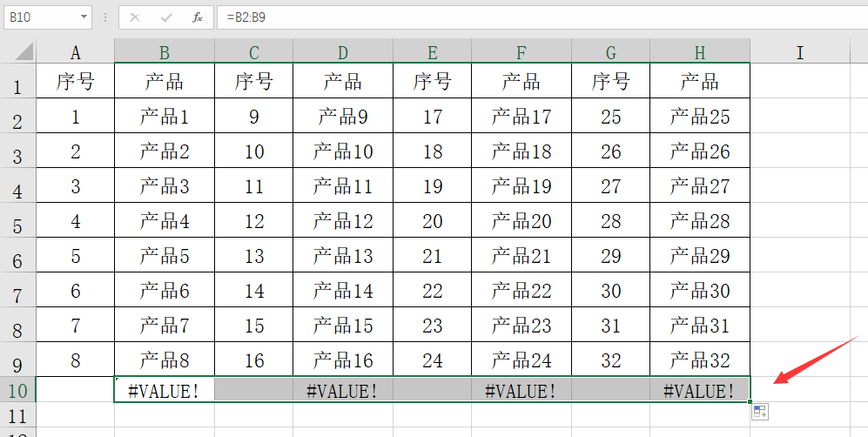Open the Auto Fill Options icon
The image size is (868, 437).
pos(759,412)
